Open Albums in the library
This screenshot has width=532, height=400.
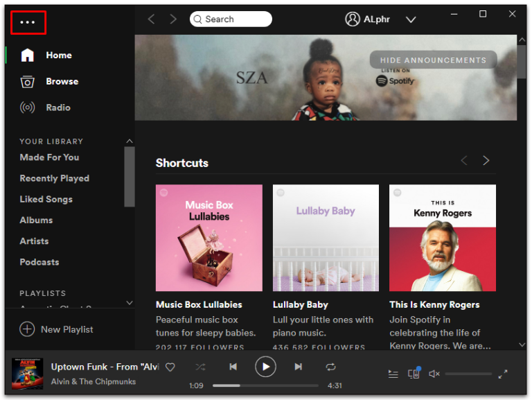(36, 220)
